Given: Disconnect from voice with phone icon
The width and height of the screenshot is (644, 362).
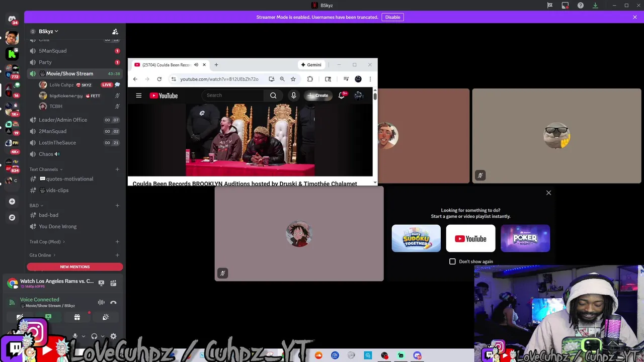Looking at the screenshot, I should point(113,303).
